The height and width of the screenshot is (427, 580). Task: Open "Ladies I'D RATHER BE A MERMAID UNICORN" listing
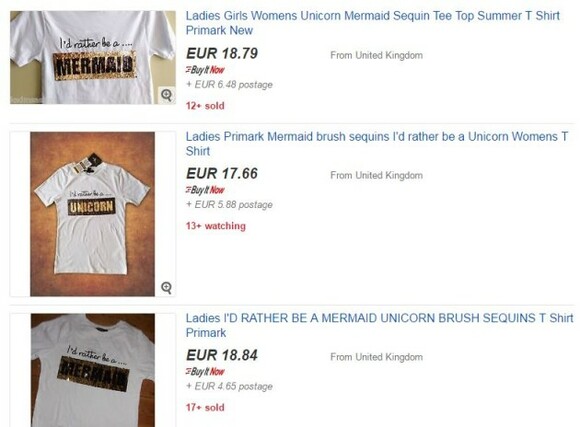380,325
